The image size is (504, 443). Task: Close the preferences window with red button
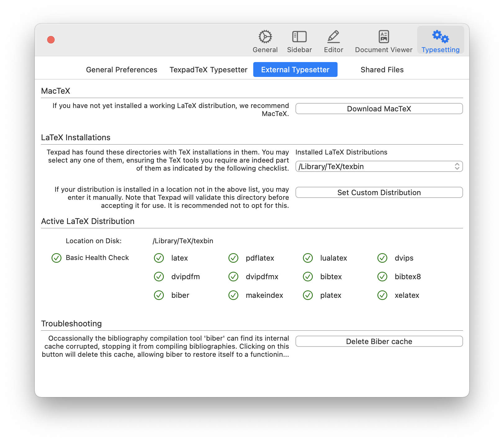click(x=51, y=40)
